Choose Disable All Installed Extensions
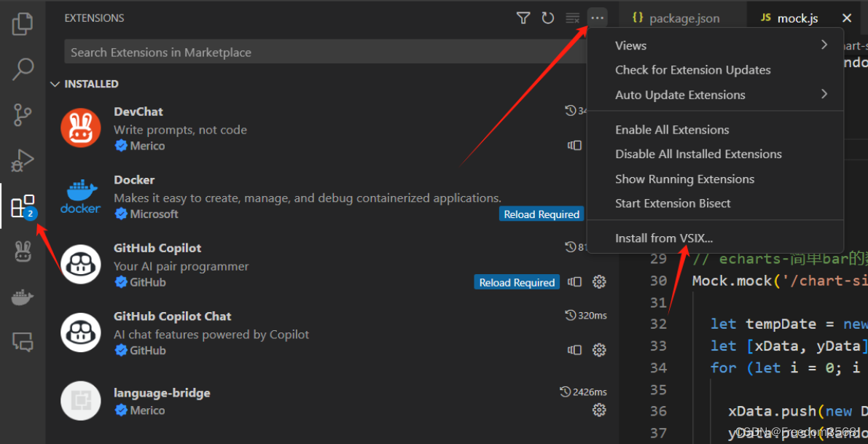The width and height of the screenshot is (868, 444). (715, 155)
